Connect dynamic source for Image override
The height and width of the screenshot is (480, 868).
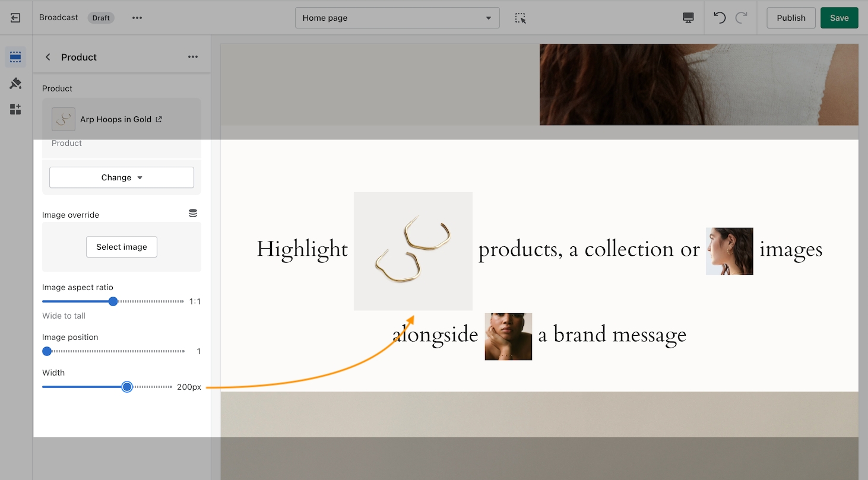(193, 213)
